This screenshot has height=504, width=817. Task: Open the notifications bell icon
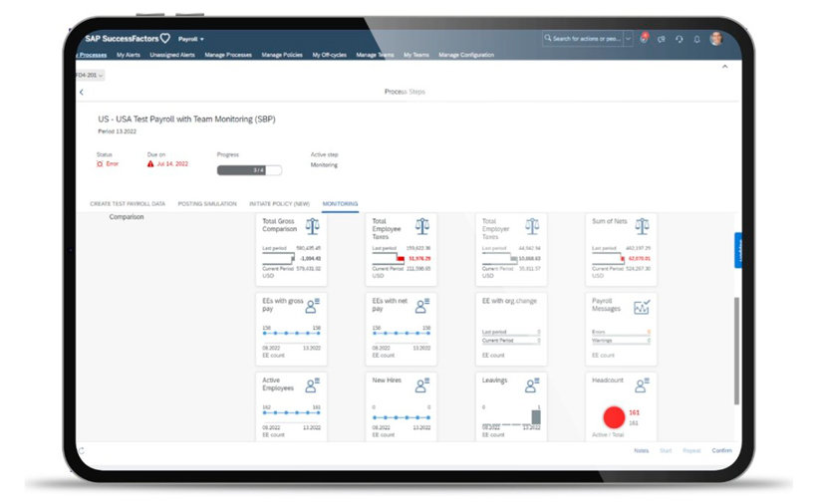696,39
